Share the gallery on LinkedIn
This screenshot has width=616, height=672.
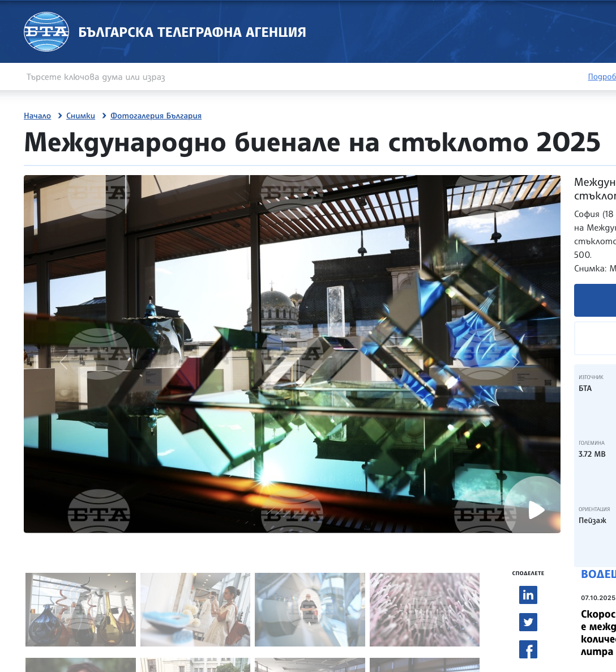tap(528, 595)
